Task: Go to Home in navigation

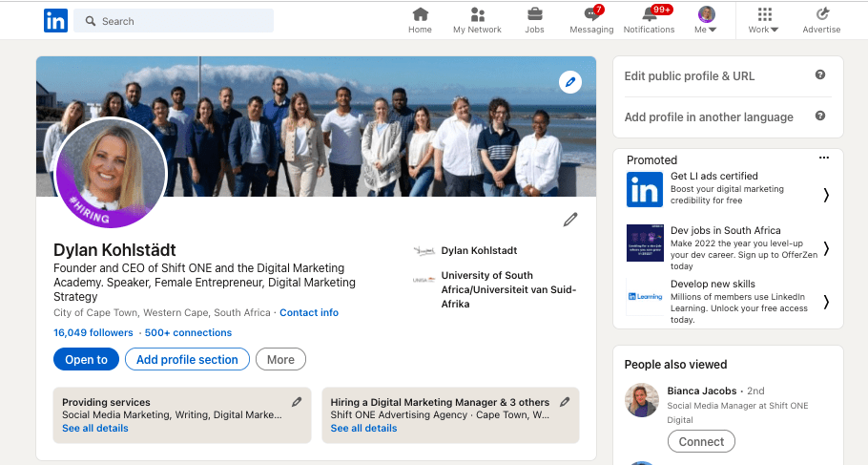Action: point(420,20)
